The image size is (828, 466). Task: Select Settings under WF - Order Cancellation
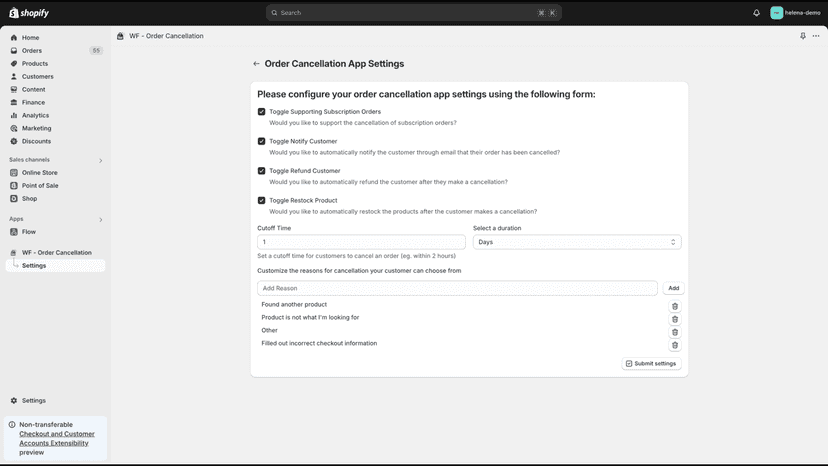pos(55,266)
